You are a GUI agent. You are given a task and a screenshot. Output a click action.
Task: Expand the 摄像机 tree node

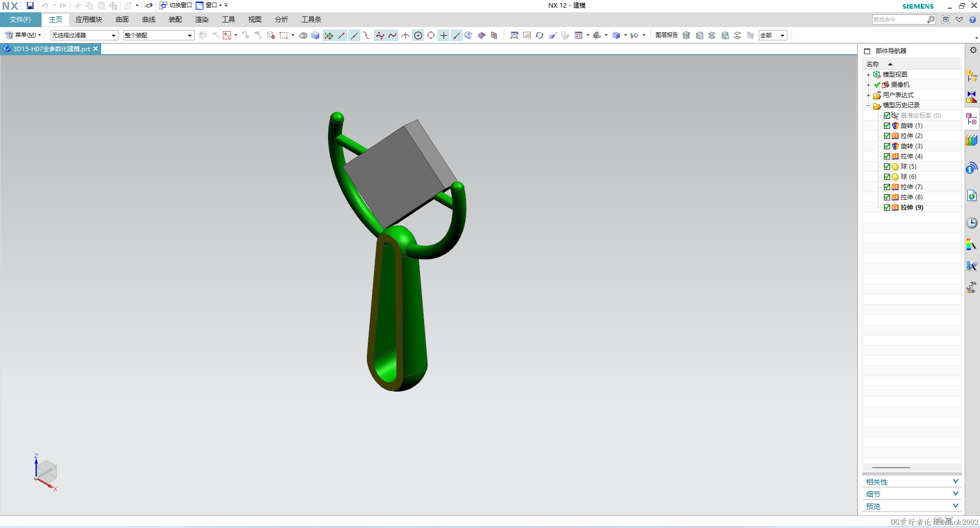(x=868, y=85)
